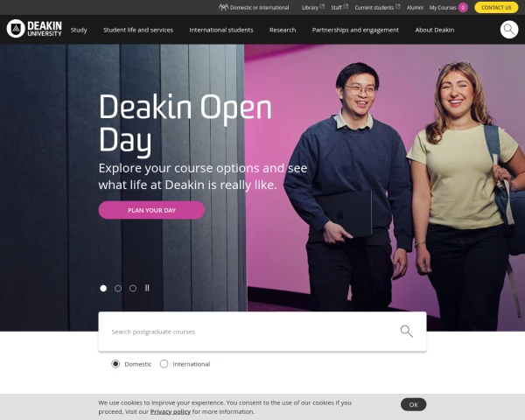Select the International radio button
This screenshot has width=525, height=420.
coord(164,364)
